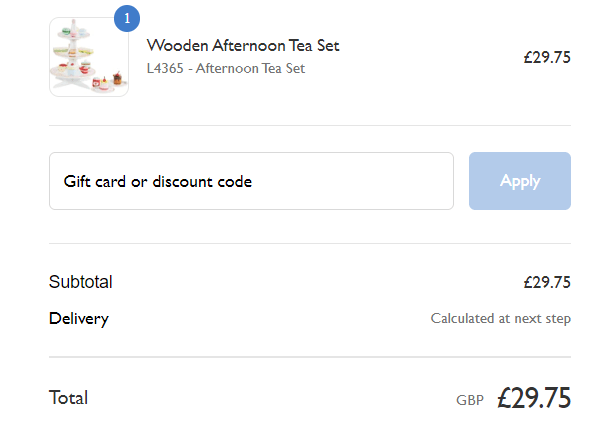Image resolution: width=608 pixels, height=421 pixels.
Task: Click the L4365 product code text
Action: coord(165,68)
